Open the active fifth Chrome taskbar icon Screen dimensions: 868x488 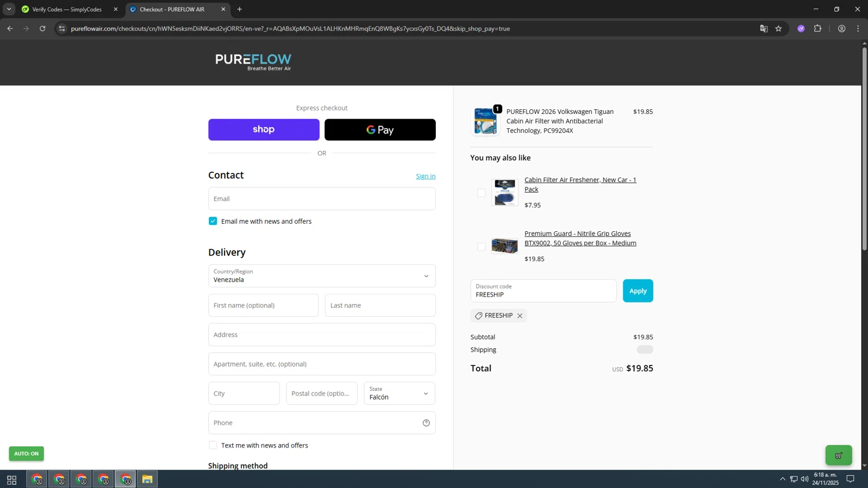click(x=126, y=479)
